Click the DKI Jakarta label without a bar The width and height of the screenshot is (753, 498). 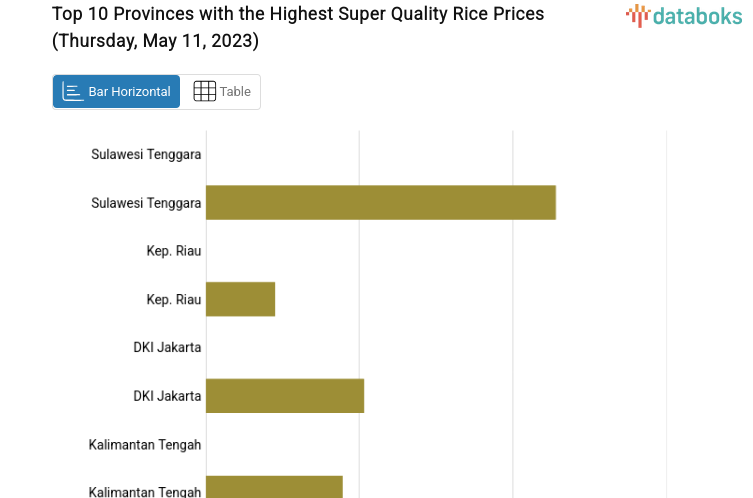click(x=167, y=347)
